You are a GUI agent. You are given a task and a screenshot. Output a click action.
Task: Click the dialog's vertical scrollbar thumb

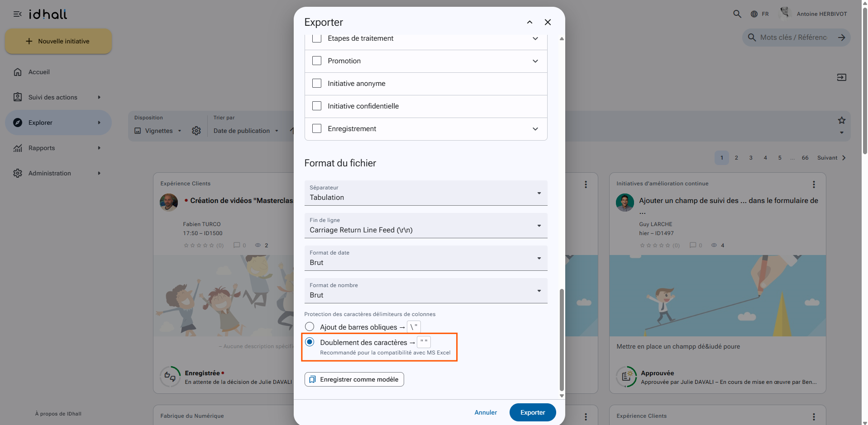[x=562, y=340]
